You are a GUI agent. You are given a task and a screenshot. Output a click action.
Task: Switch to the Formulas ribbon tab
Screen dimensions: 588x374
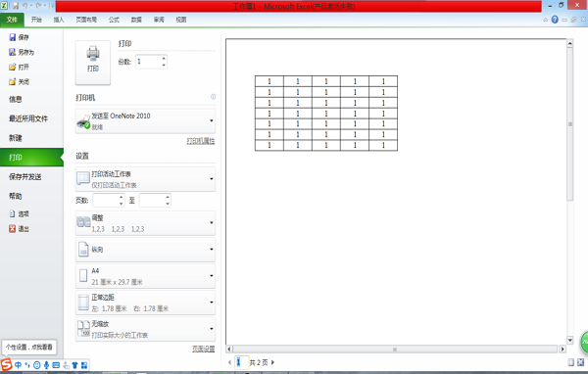pos(114,20)
